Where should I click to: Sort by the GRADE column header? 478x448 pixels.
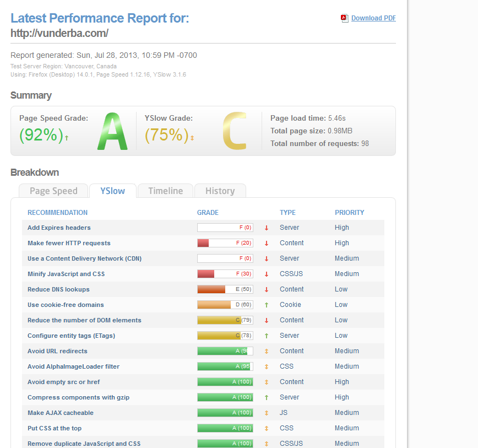[x=208, y=213]
